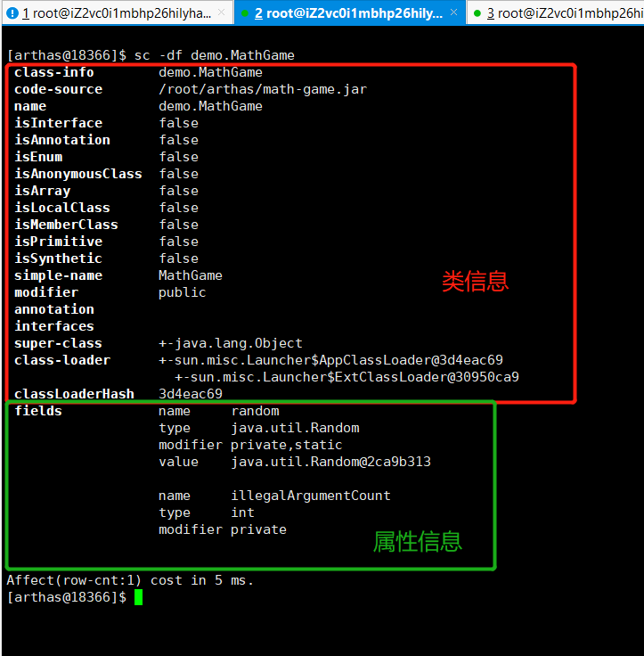Open session tab 3
This screenshot has height=656, width=644.
coord(556,13)
